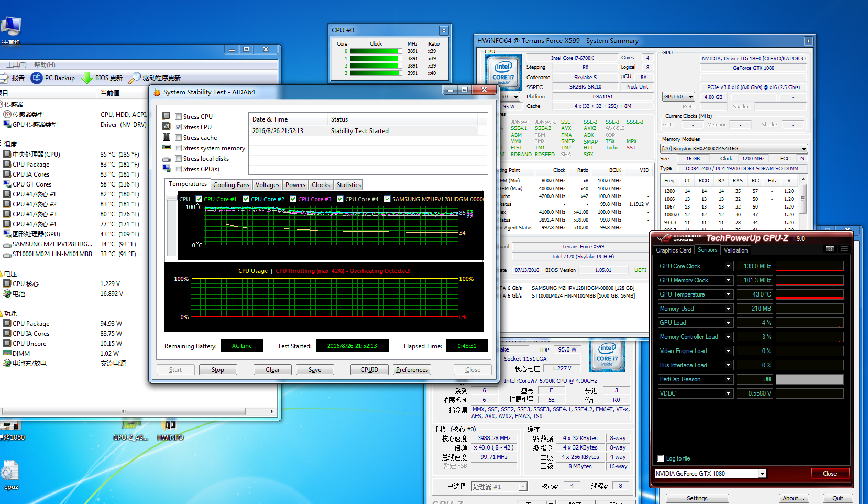Image resolution: width=868 pixels, height=504 pixels.
Task: Open AIDA64 Preferences button
Action: point(412,370)
